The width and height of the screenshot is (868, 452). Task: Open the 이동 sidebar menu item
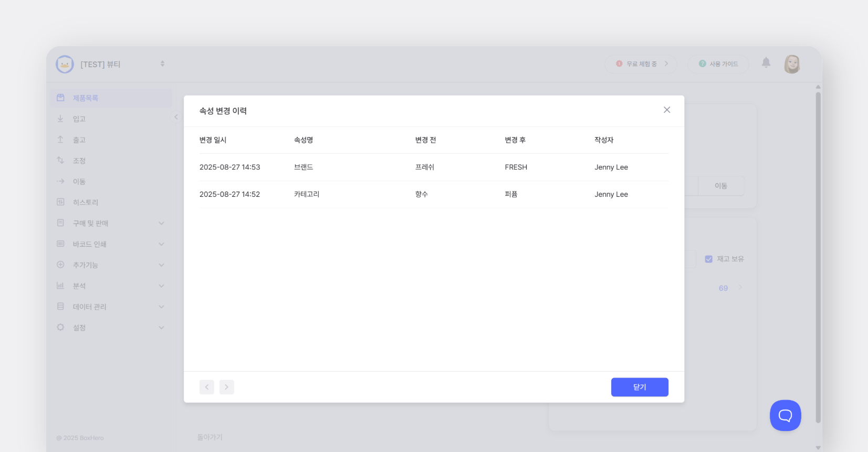pos(111,182)
